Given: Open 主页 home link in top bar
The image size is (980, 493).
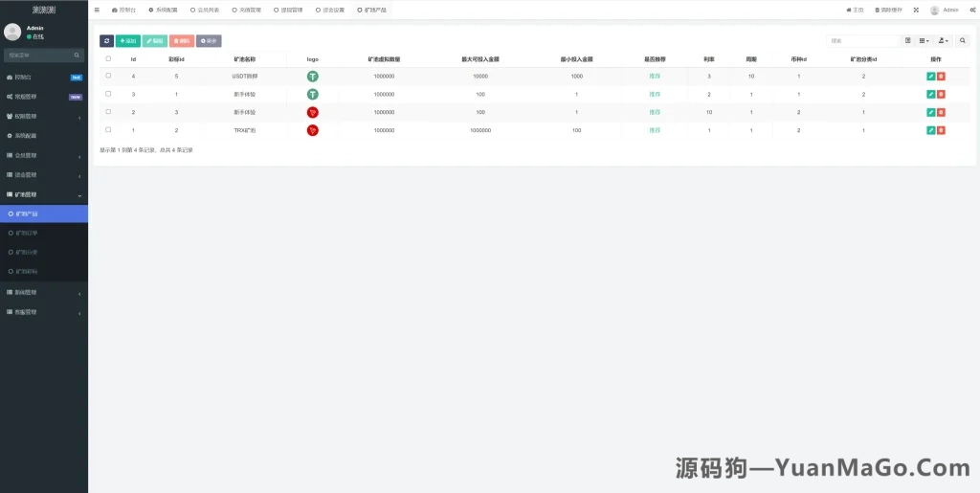Looking at the screenshot, I should [855, 10].
